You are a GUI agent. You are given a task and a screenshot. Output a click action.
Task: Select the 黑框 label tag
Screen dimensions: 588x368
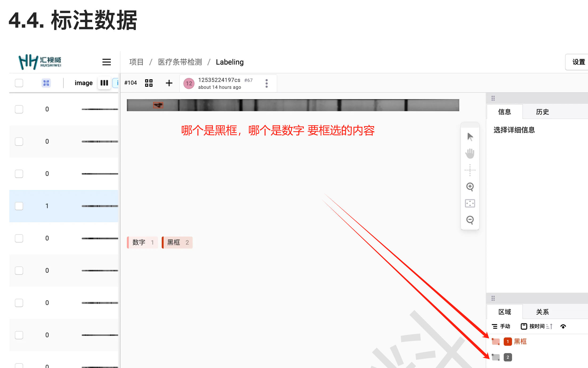click(x=177, y=242)
